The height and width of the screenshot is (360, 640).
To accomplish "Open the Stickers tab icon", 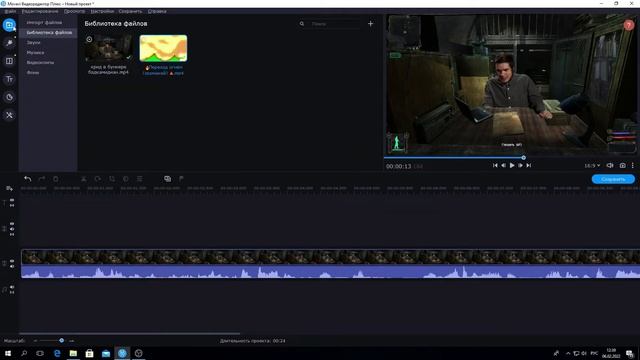I will pos(9,97).
